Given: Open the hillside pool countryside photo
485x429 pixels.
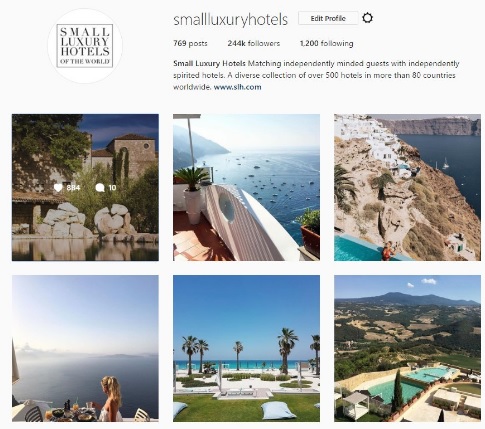Looking at the screenshot, I should coord(407,348).
